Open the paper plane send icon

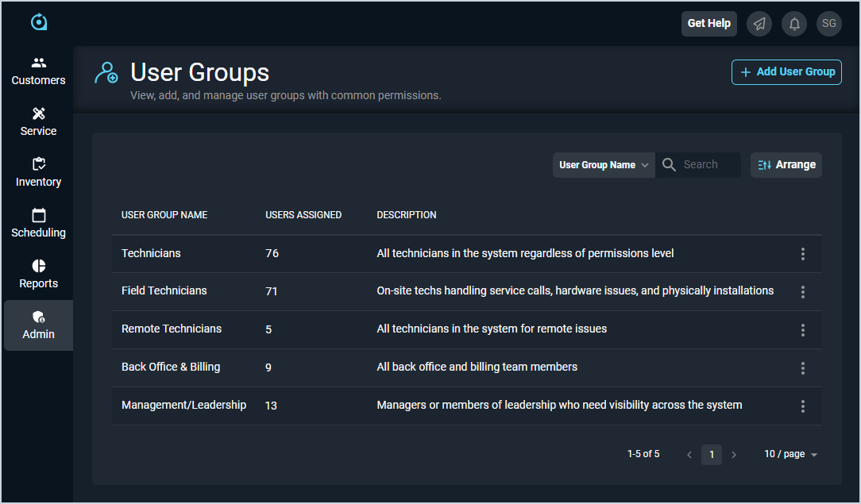pyautogui.click(x=760, y=24)
